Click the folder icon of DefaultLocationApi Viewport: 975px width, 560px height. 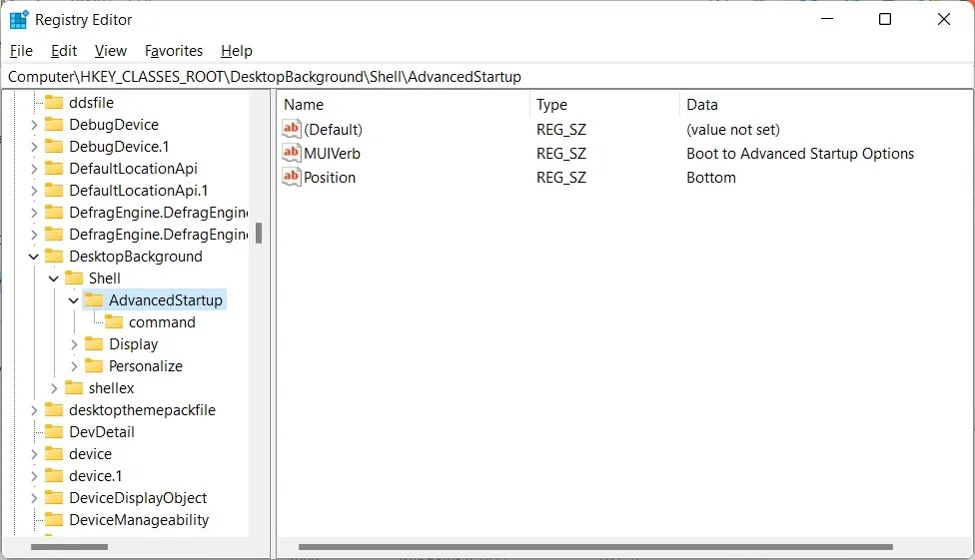click(x=54, y=168)
